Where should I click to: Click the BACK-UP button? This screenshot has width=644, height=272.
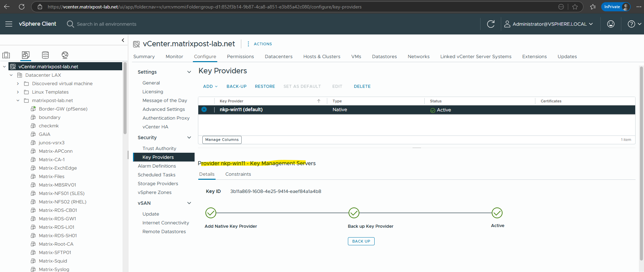point(237,86)
